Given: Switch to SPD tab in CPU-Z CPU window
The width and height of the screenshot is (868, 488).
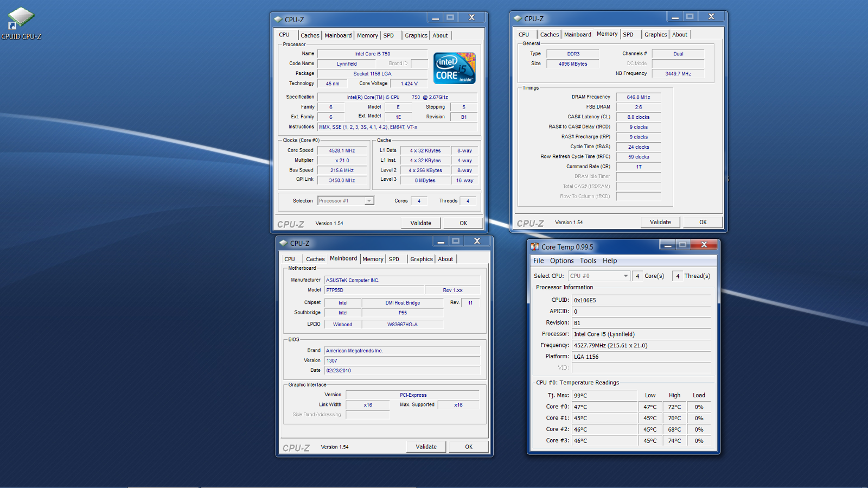Looking at the screenshot, I should [x=388, y=36].
